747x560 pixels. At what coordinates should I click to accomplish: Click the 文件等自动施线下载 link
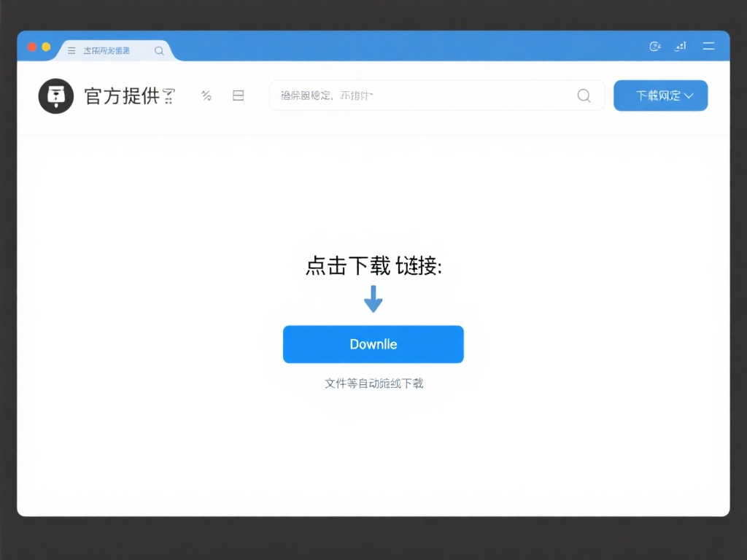click(x=373, y=383)
